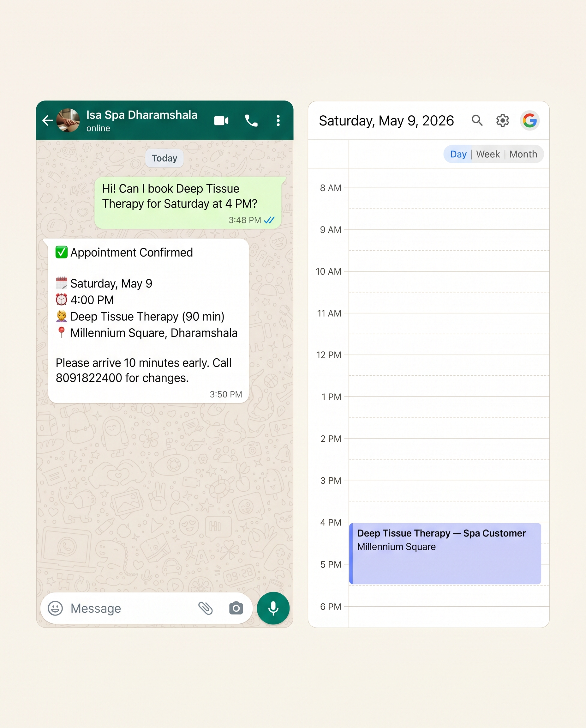
Task: Open the attachment paperclip menu
Action: point(205,608)
